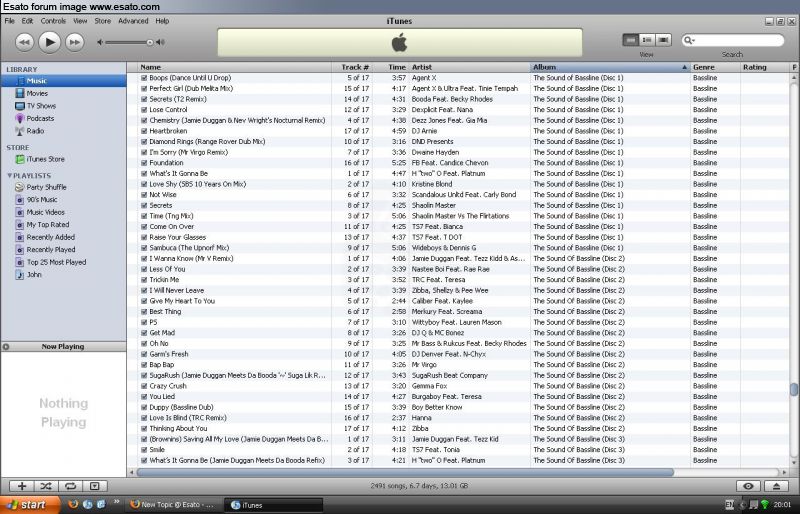The image size is (800, 514).
Task: Select Music in the library sidebar
Action: click(x=64, y=81)
